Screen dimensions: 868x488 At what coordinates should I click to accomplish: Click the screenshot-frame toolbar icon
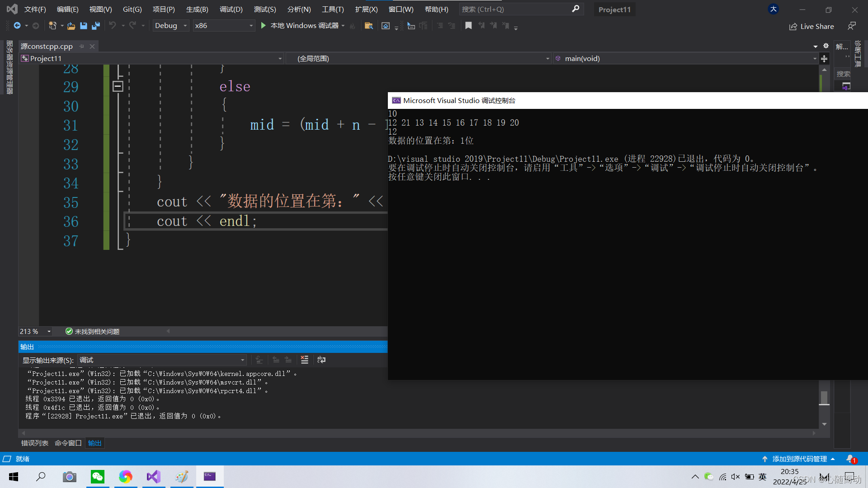(x=386, y=26)
